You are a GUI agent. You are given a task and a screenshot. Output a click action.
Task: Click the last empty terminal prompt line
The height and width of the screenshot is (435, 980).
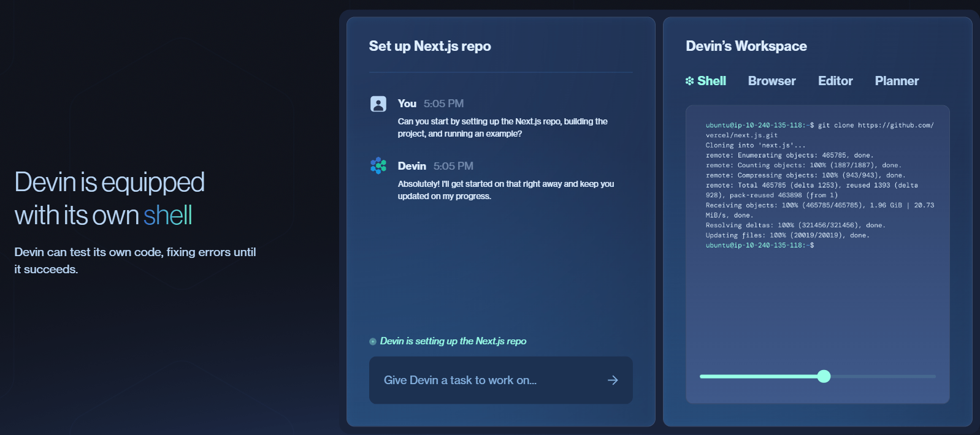(x=760, y=245)
